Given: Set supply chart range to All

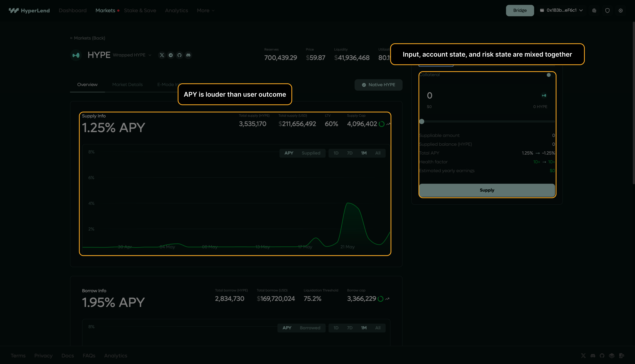Looking at the screenshot, I should (378, 153).
